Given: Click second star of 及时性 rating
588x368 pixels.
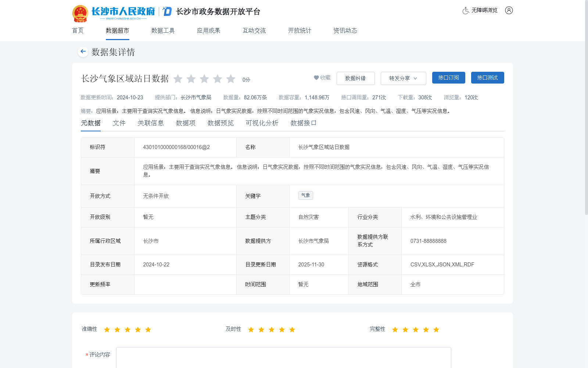Looking at the screenshot, I should pyautogui.click(x=261, y=329).
